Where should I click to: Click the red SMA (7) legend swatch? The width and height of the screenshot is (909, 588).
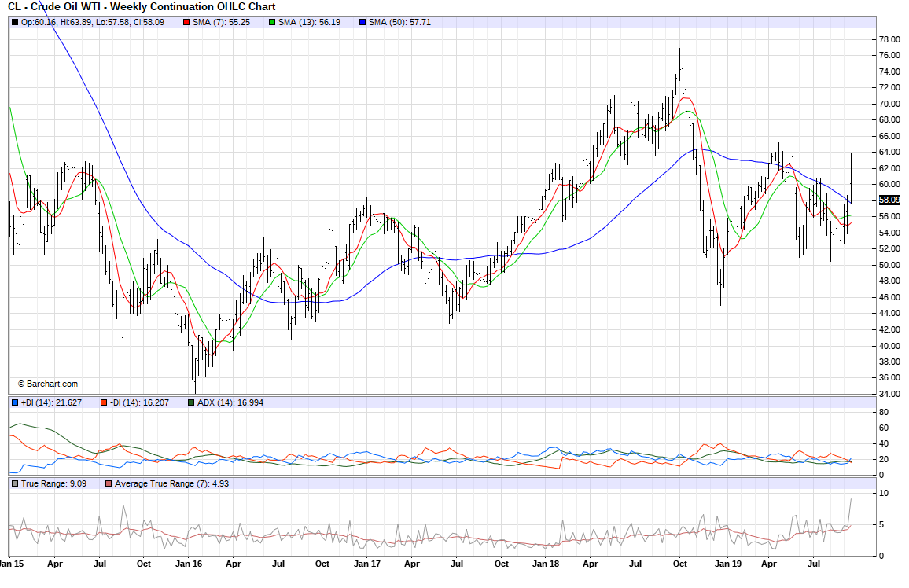click(x=186, y=23)
